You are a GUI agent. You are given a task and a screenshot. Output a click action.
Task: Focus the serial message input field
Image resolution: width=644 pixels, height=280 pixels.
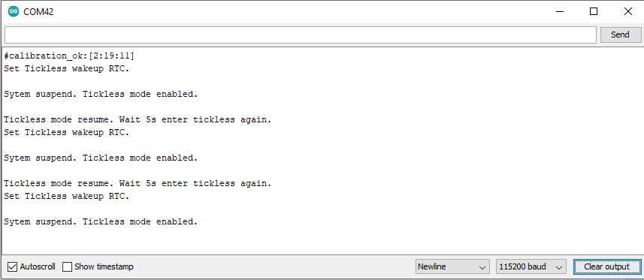301,35
